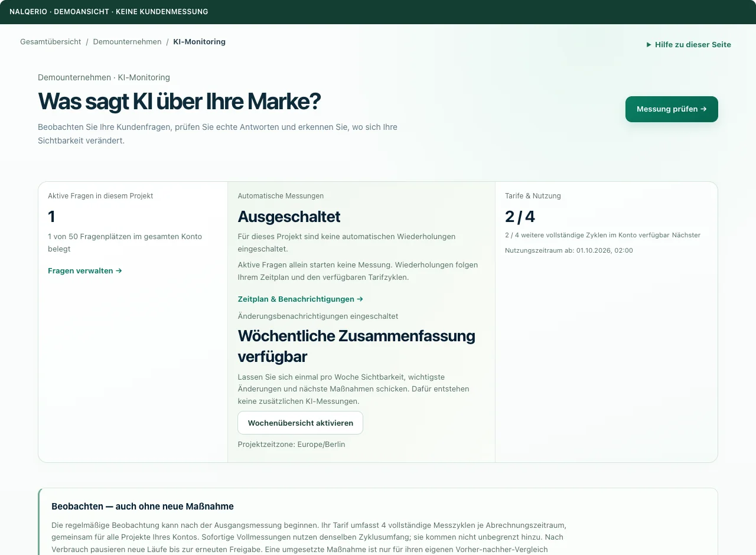
Task: Click the 'Was sagt KI über Ihre Marke?' heading
Action: pyautogui.click(x=179, y=102)
